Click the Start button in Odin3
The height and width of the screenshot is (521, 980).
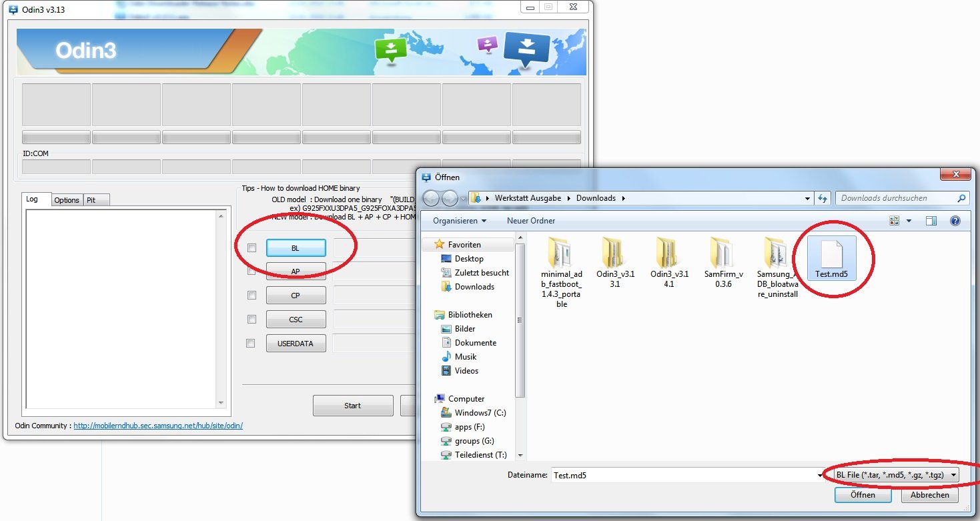353,406
